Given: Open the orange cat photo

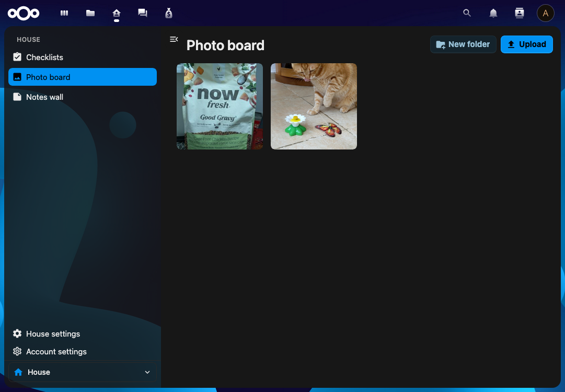Looking at the screenshot, I should (x=314, y=106).
